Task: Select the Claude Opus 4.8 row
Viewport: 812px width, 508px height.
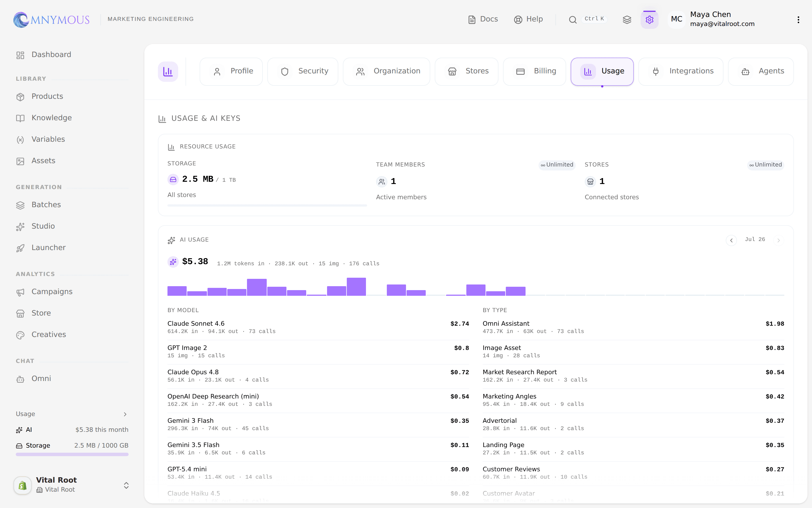Action: tap(318, 376)
